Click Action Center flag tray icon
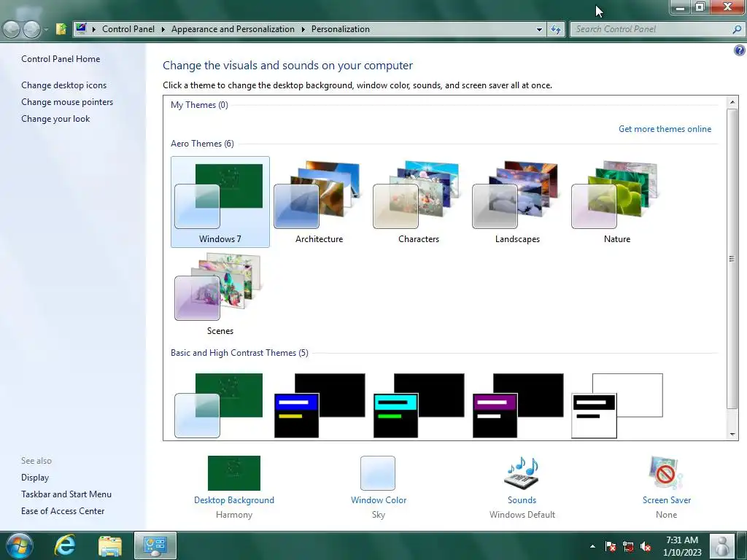 (x=611, y=546)
